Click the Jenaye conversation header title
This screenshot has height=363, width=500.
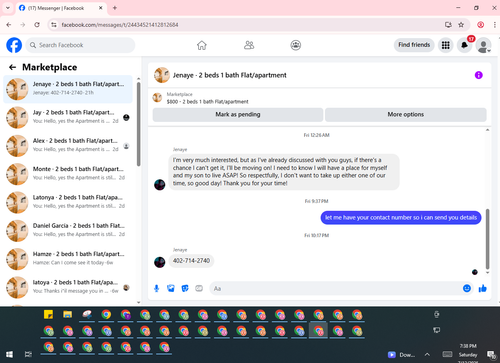pos(229,75)
